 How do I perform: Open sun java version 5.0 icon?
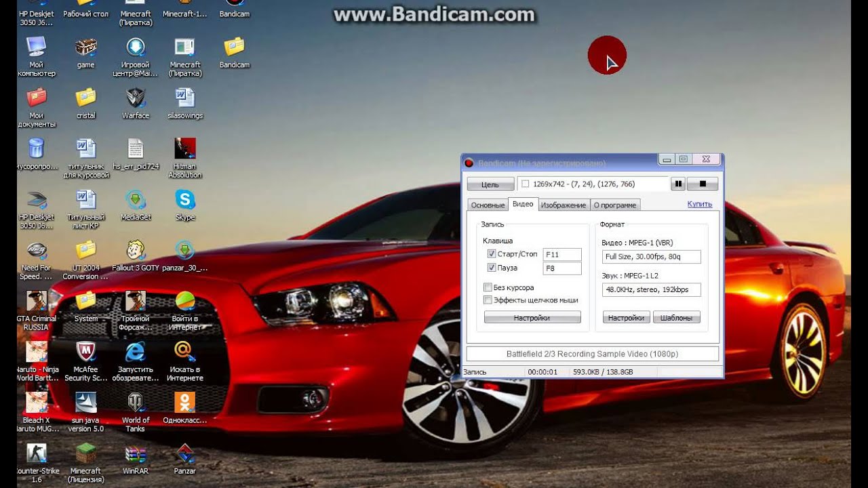coord(85,412)
